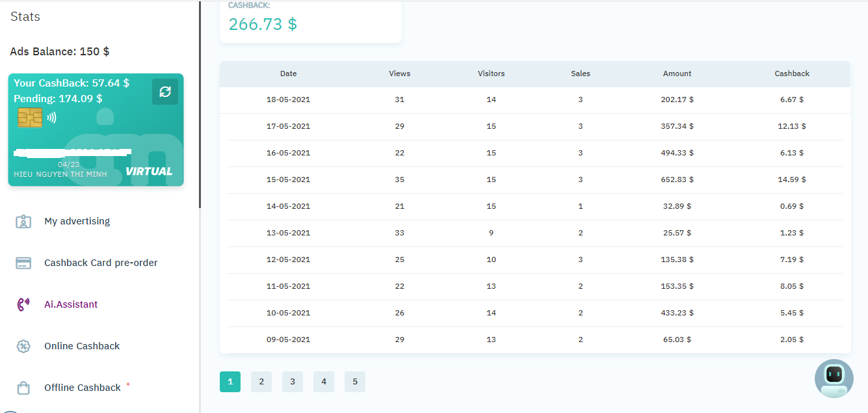868x413 pixels.
Task: Open Offline Cashback menu item
Action: tap(83, 388)
